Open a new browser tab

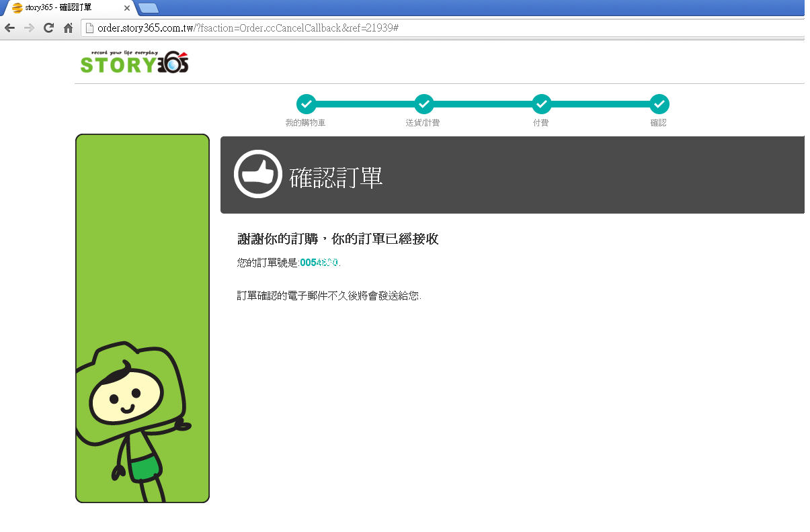pyautogui.click(x=149, y=8)
